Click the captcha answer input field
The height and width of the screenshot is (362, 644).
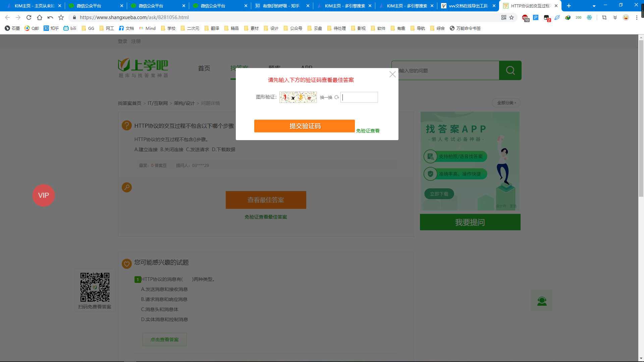(x=359, y=97)
